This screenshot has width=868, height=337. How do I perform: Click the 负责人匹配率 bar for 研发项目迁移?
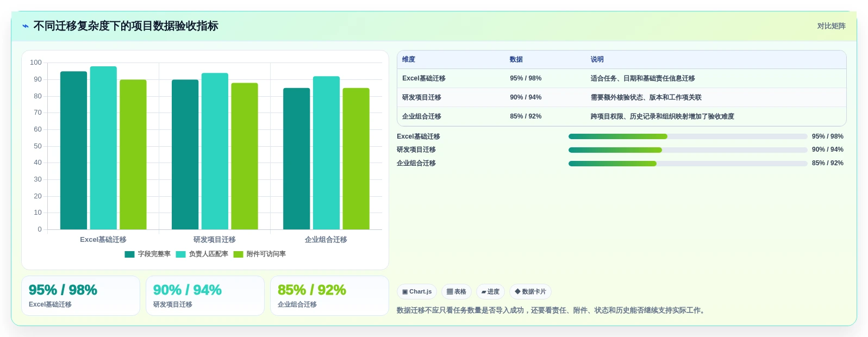click(215, 151)
